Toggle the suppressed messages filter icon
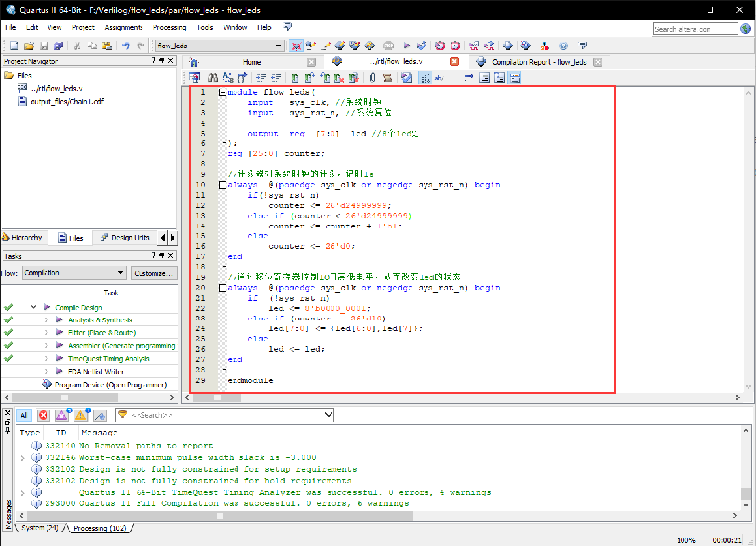Viewport: 756px width, 547px height. 100,415
